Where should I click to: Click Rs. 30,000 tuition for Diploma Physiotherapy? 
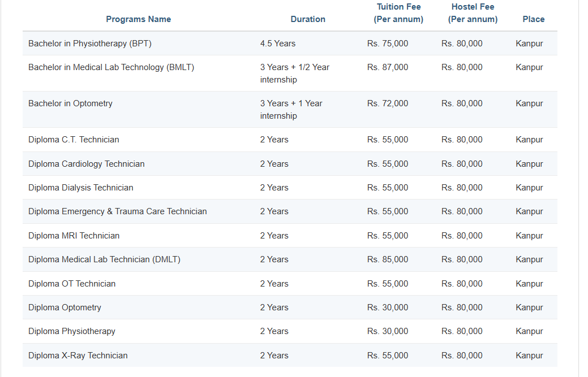coord(388,331)
